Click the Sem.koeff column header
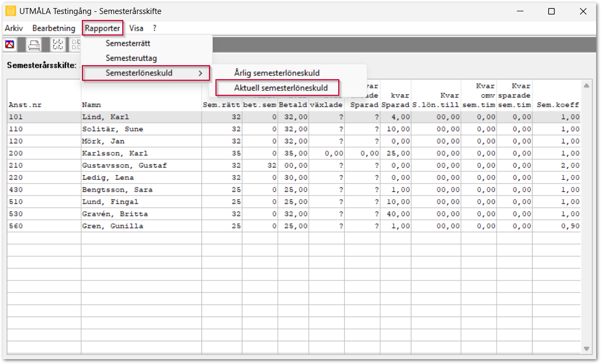601x364 pixels. tap(557, 104)
